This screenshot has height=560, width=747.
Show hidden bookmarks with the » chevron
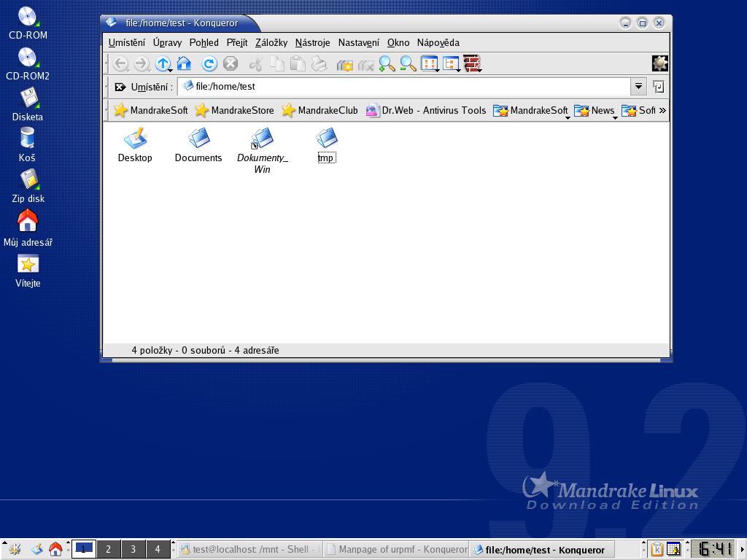click(x=662, y=111)
